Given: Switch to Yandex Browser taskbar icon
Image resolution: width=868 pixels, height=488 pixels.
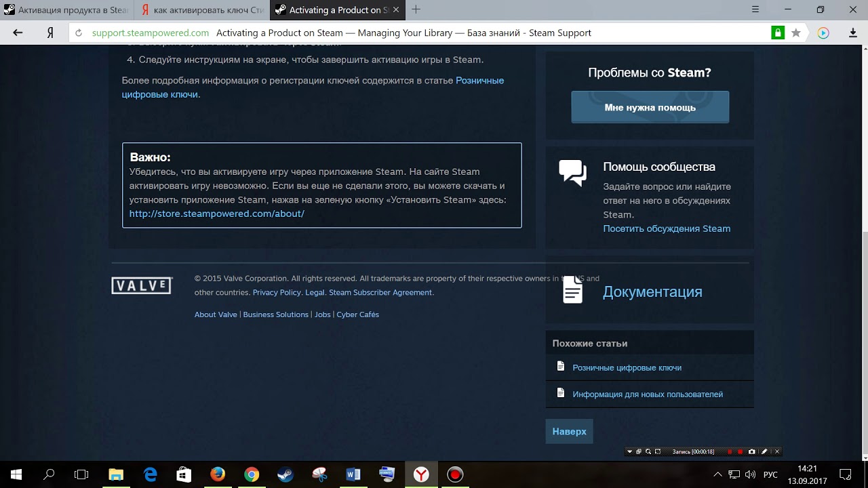Looking at the screenshot, I should tap(421, 474).
